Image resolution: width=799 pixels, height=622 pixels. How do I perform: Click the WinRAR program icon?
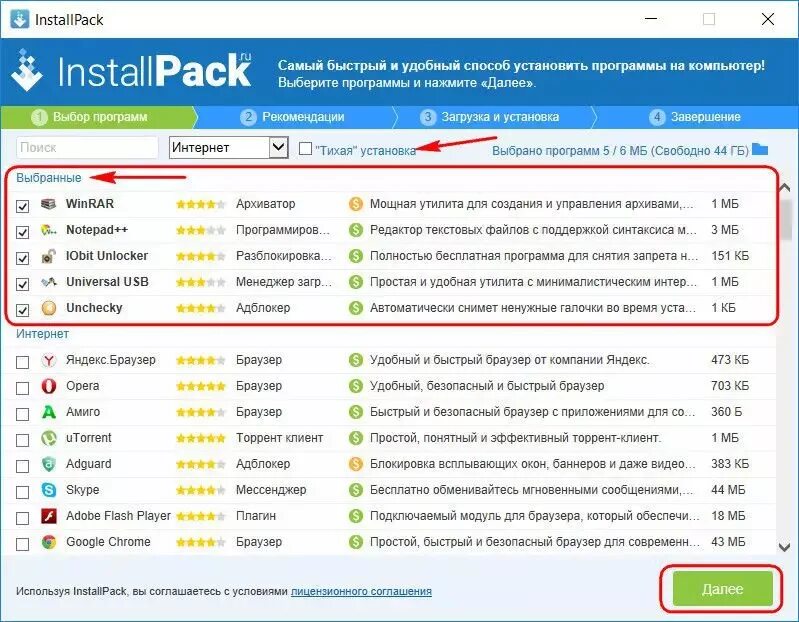(x=48, y=204)
